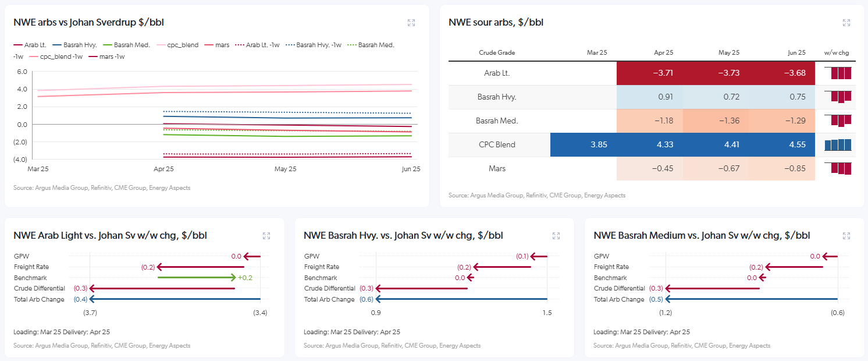This screenshot has width=868, height=361.
Task: Expand the NWE Basrah Hvy. w/w chg chart
Action: (556, 236)
